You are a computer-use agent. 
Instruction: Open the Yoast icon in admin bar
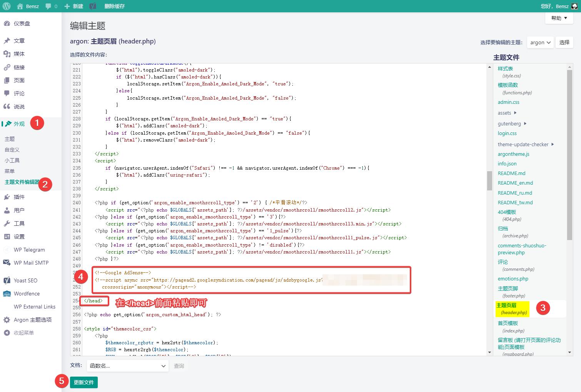93,6
